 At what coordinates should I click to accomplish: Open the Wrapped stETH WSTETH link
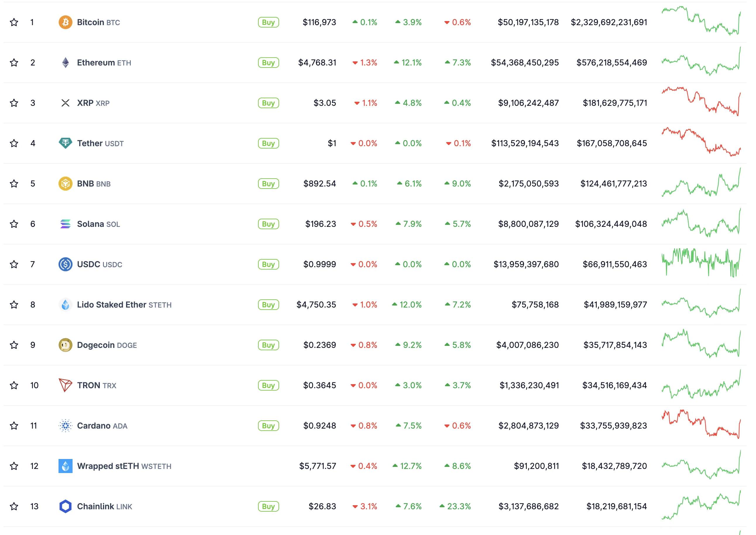coord(124,466)
